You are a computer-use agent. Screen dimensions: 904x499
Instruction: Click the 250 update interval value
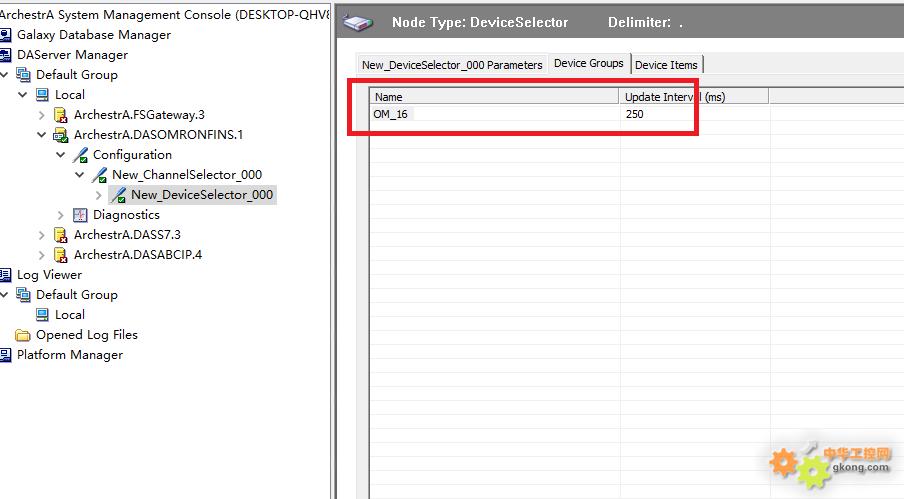[634, 114]
